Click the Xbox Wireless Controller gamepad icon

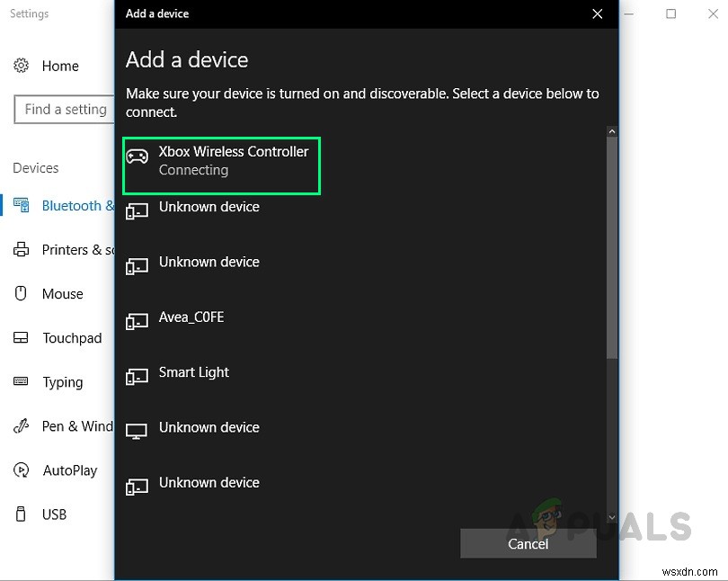coord(137,156)
